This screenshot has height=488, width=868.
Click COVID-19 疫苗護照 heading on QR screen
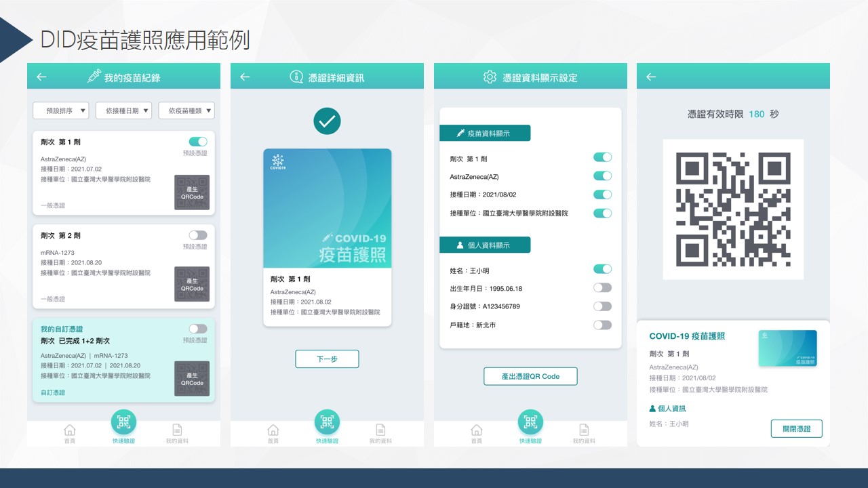pos(687,336)
